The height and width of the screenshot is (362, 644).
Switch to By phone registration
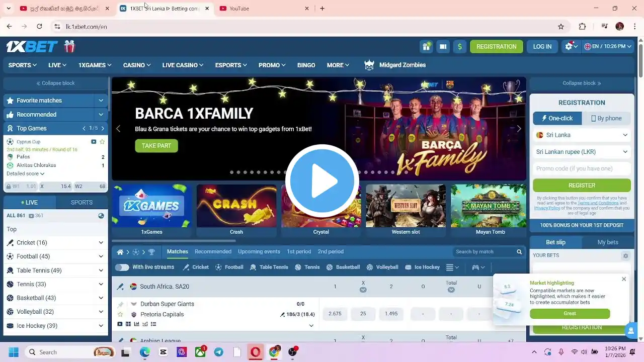(606, 118)
